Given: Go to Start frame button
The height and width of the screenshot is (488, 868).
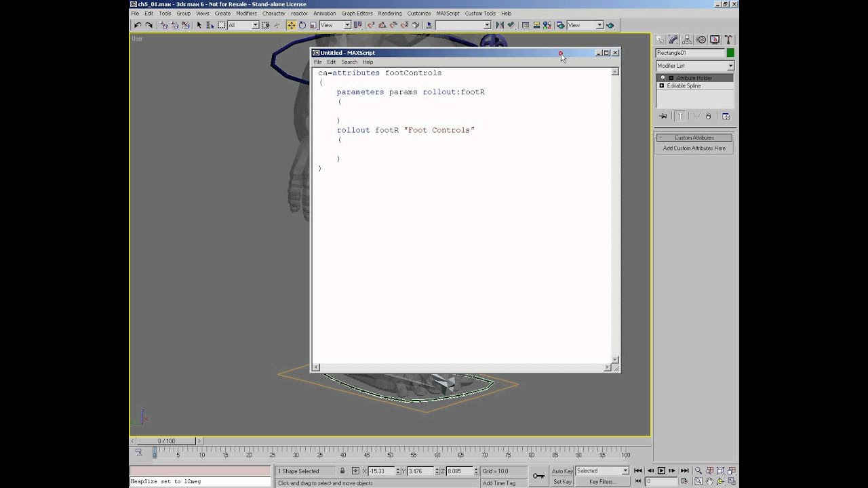Looking at the screenshot, I should click(637, 470).
